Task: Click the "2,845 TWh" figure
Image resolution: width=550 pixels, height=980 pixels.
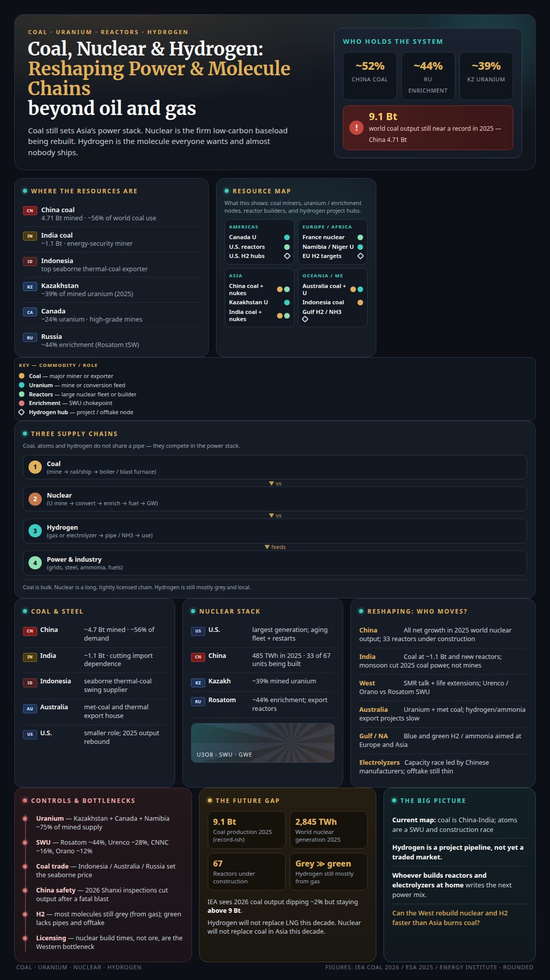Action: [316, 822]
